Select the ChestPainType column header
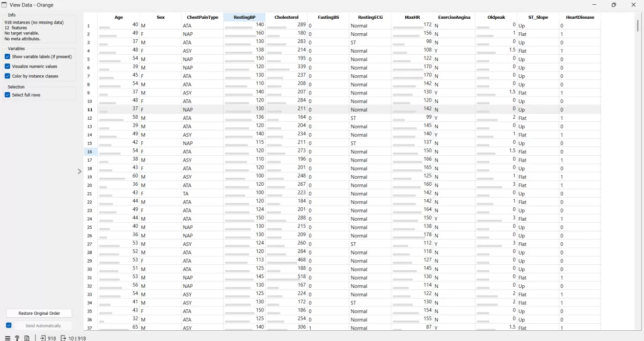The image size is (644, 341). pyautogui.click(x=202, y=17)
